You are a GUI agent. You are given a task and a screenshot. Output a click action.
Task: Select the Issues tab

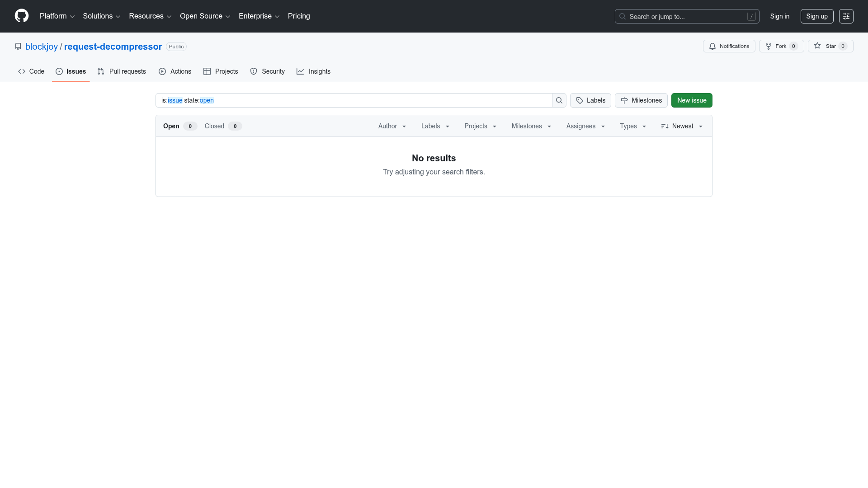pyautogui.click(x=71, y=71)
